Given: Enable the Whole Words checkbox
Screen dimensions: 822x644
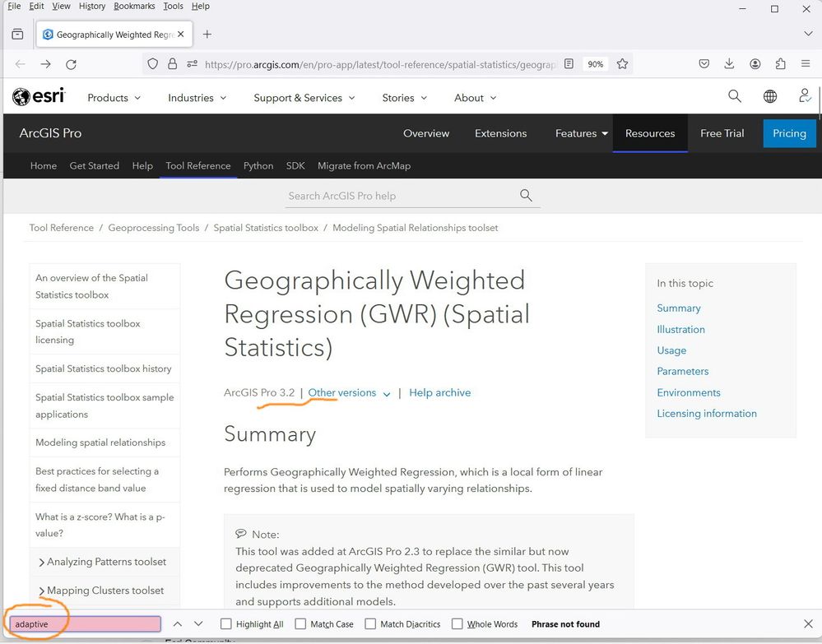Looking at the screenshot, I should pyautogui.click(x=457, y=624).
